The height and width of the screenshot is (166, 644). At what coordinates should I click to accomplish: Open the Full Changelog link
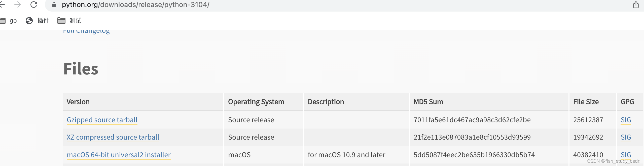click(x=86, y=31)
